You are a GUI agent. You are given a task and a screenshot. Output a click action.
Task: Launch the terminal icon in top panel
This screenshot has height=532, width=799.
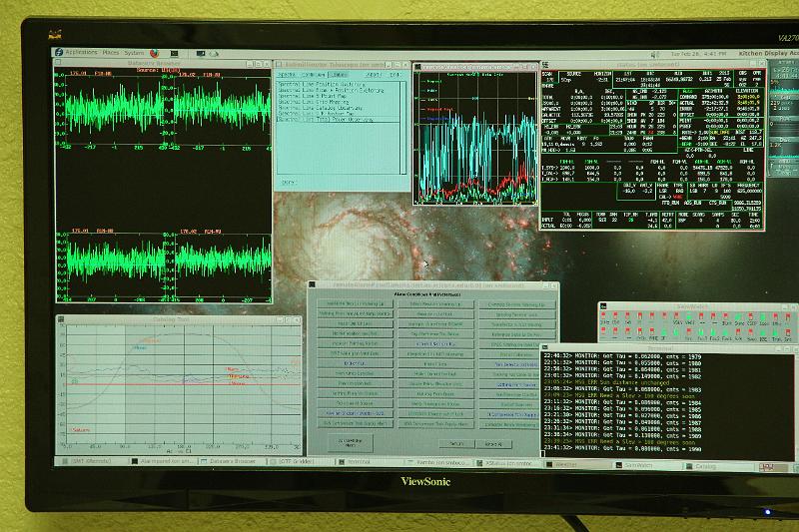click(174, 53)
